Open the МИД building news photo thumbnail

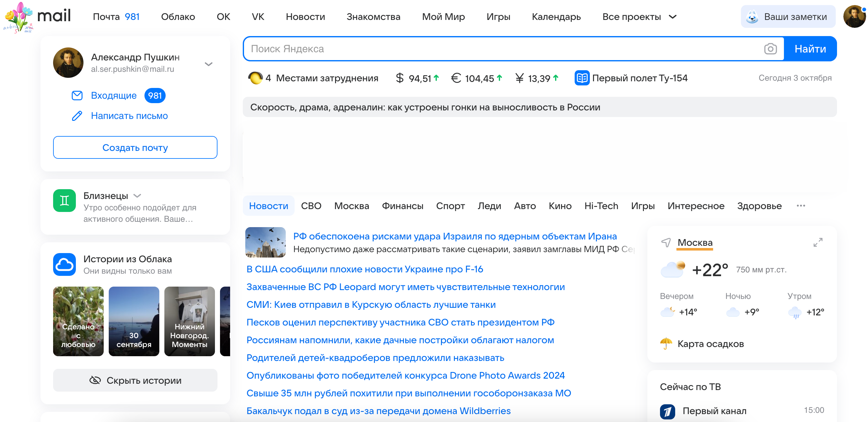[x=266, y=242]
